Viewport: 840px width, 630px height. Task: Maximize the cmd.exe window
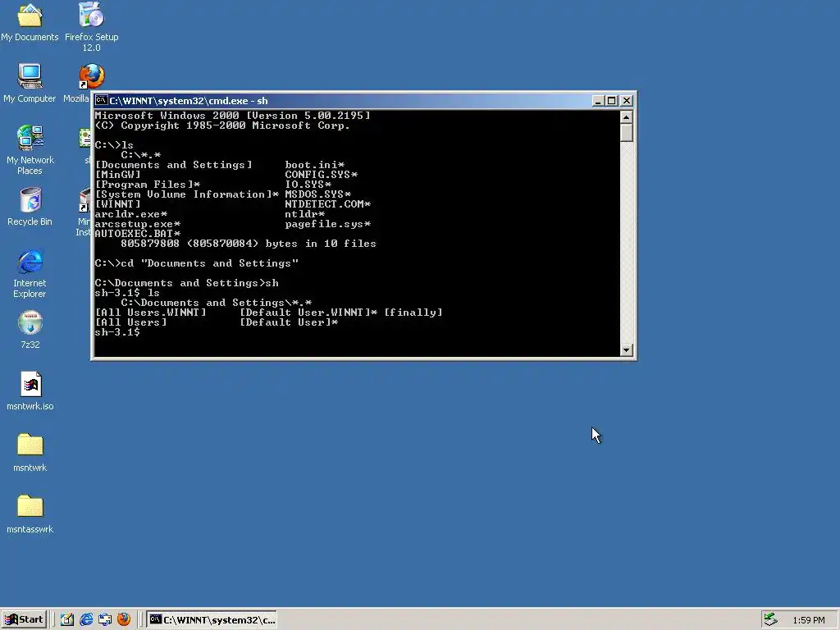point(611,101)
